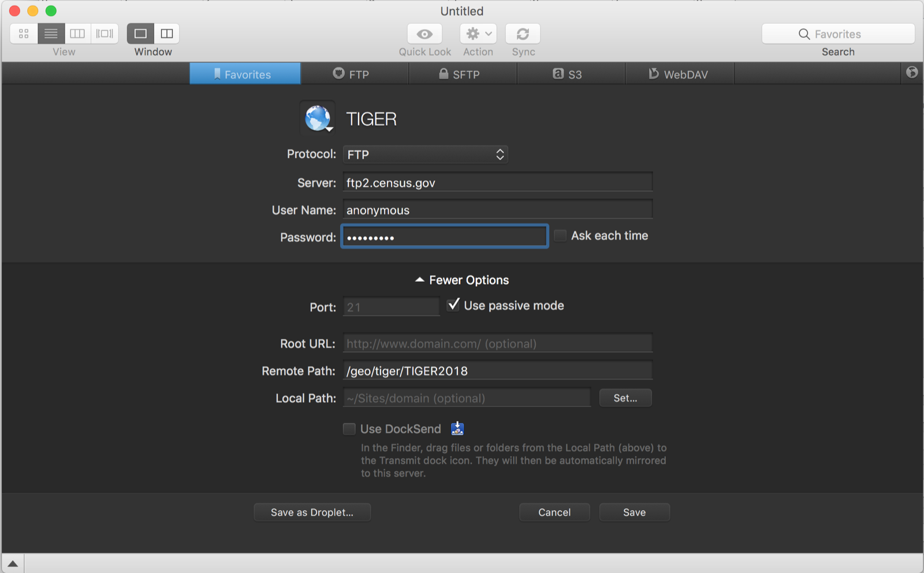Screen dimensions: 924x573
Task: Click Save as Droplet... button
Action: tap(312, 512)
